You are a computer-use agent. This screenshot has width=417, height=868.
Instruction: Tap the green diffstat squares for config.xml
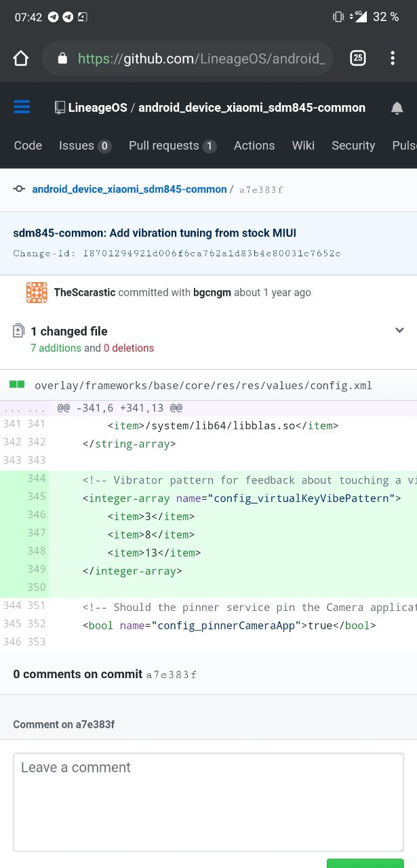pos(18,384)
